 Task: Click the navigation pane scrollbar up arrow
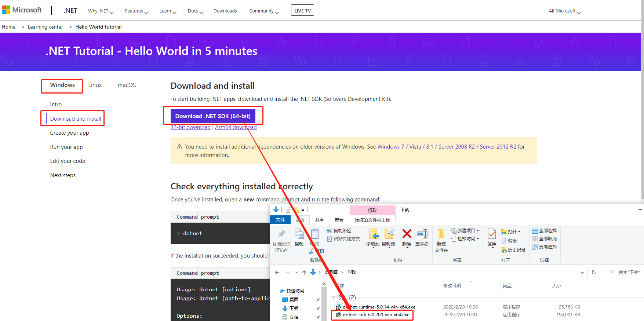coord(324,284)
